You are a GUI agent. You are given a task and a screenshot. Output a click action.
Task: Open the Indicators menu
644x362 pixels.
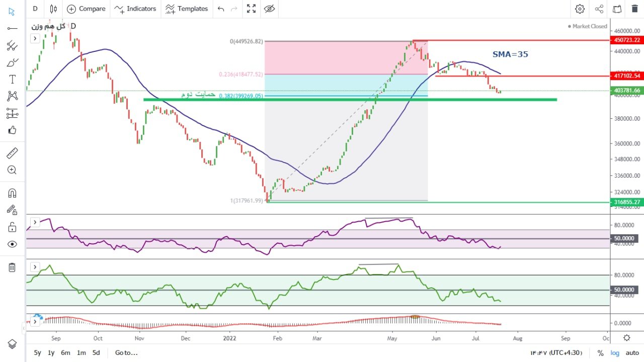point(135,9)
